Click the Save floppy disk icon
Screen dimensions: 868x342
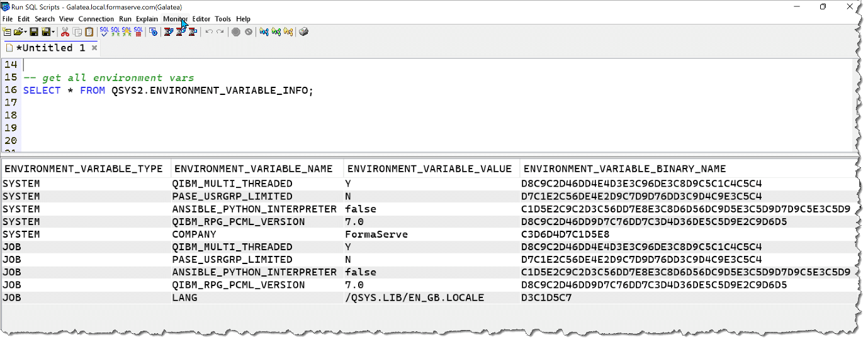point(34,32)
